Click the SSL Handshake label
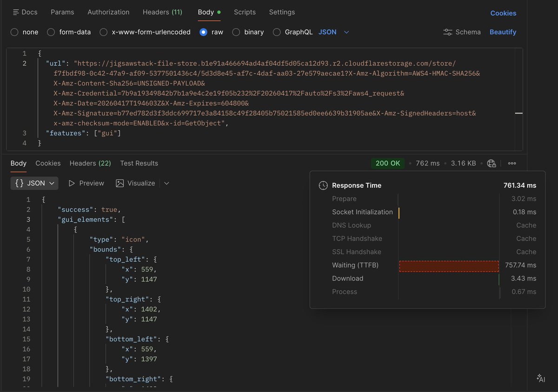The width and height of the screenshot is (558, 392). [357, 252]
